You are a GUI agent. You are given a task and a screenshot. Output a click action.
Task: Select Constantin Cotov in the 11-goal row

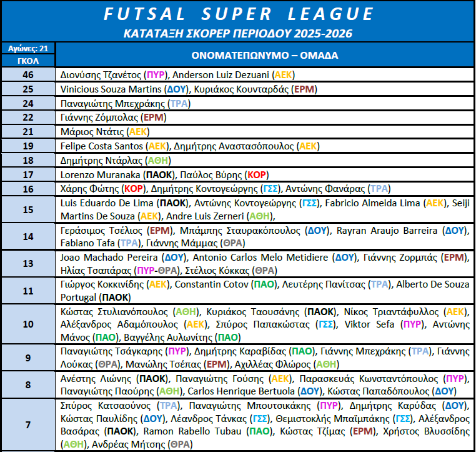212,284
